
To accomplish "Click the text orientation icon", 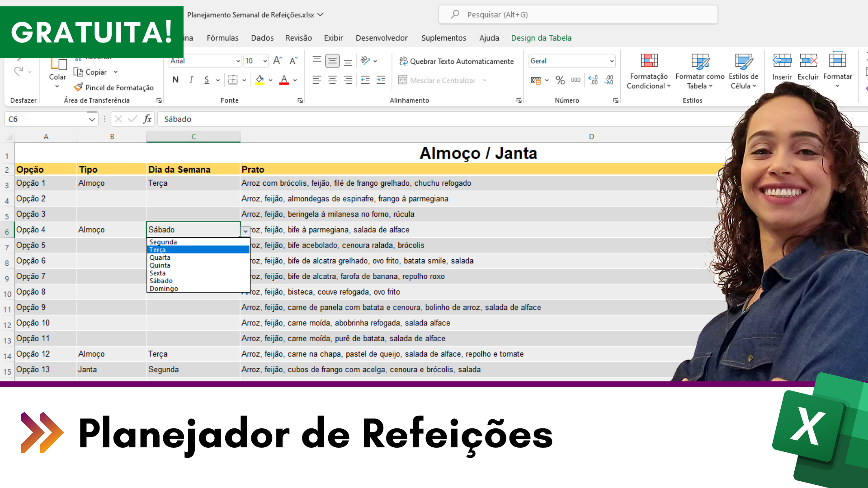I will point(365,61).
